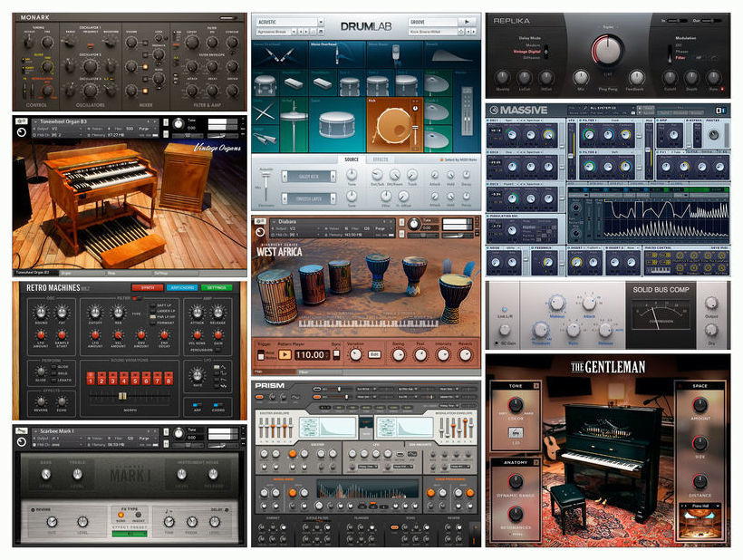743x560 pixels.
Task: Click the MORPH slider handle in Retro Machines
Action: pos(122,396)
